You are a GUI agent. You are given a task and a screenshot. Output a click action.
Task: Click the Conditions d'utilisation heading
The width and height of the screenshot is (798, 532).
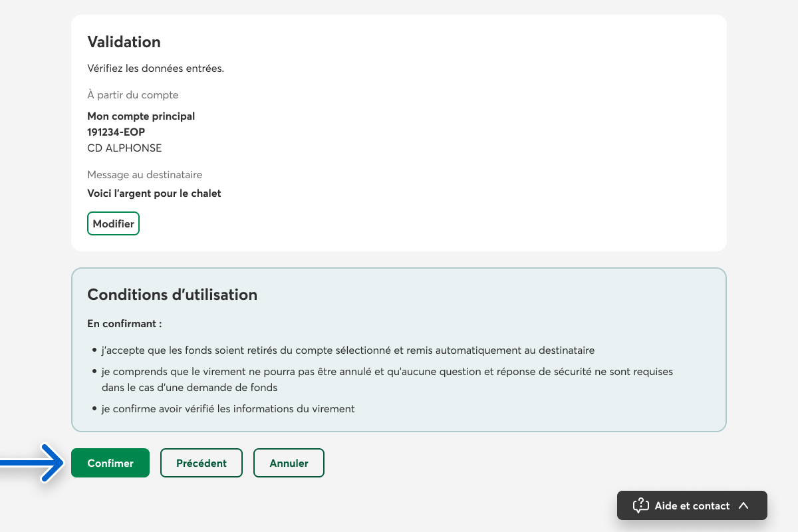(x=172, y=295)
